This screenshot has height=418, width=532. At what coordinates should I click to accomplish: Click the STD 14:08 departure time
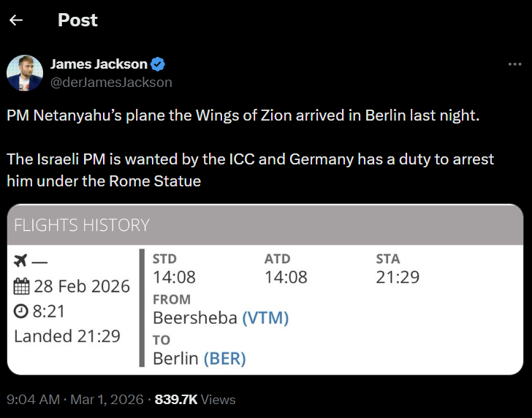point(174,277)
